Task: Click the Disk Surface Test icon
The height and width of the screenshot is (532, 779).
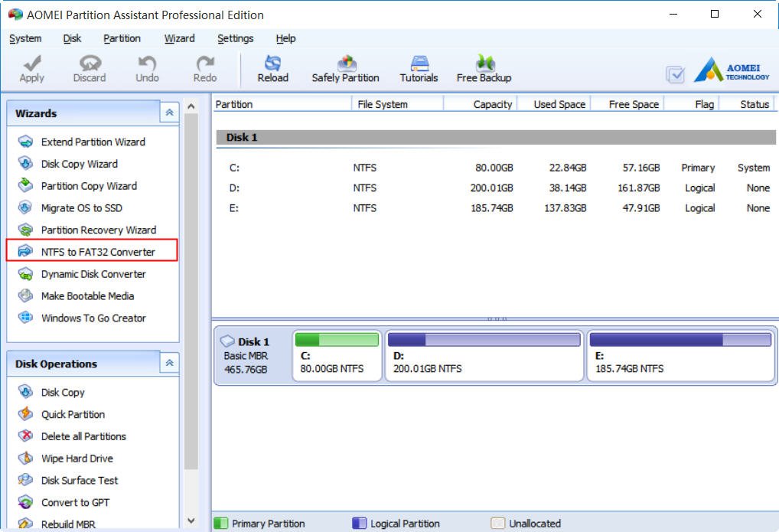Action: (x=25, y=480)
